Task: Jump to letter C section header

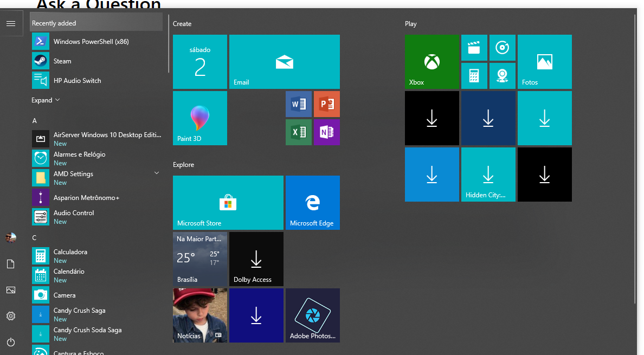Action: 35,237
